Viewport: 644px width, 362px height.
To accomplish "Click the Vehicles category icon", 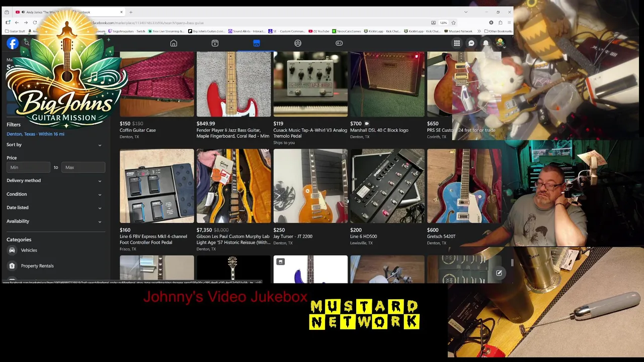I will [12, 250].
